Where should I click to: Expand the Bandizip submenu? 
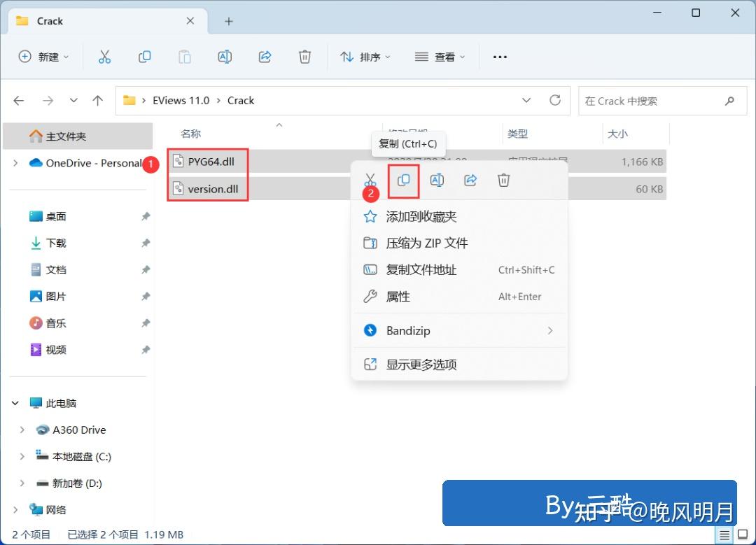click(460, 330)
